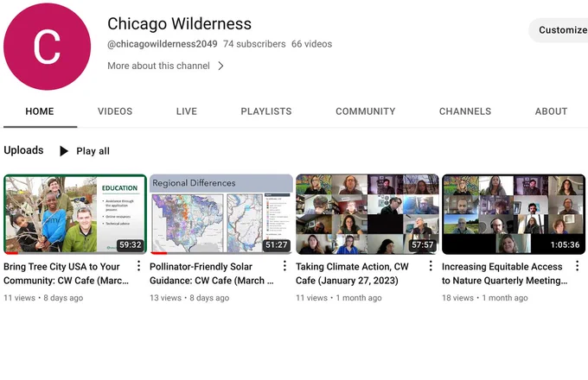This screenshot has height=380, width=588.
Task: Click the red progress bar on Tree City video
Action: pos(11,253)
